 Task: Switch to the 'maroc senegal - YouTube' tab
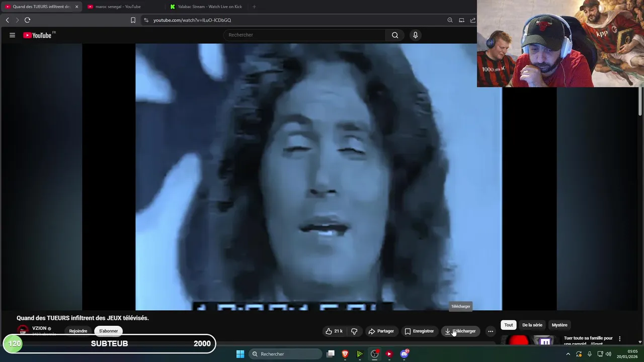(x=118, y=7)
